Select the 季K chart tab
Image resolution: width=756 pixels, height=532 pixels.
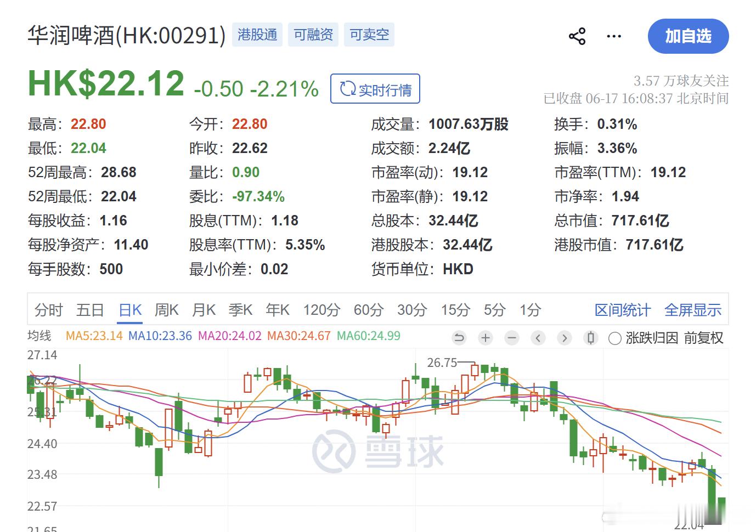pyautogui.click(x=240, y=310)
